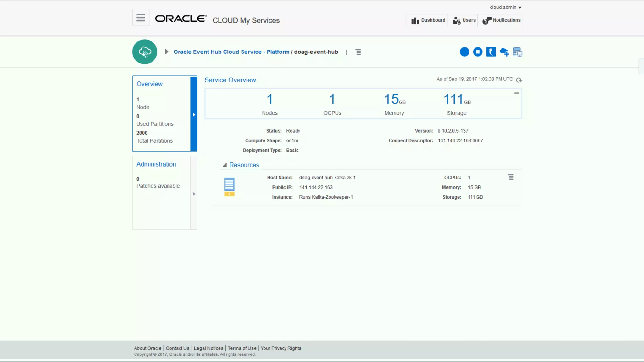
Task: Open Oracle Event Hub Cloud Service breadcrumb link
Action: [x=231, y=52]
